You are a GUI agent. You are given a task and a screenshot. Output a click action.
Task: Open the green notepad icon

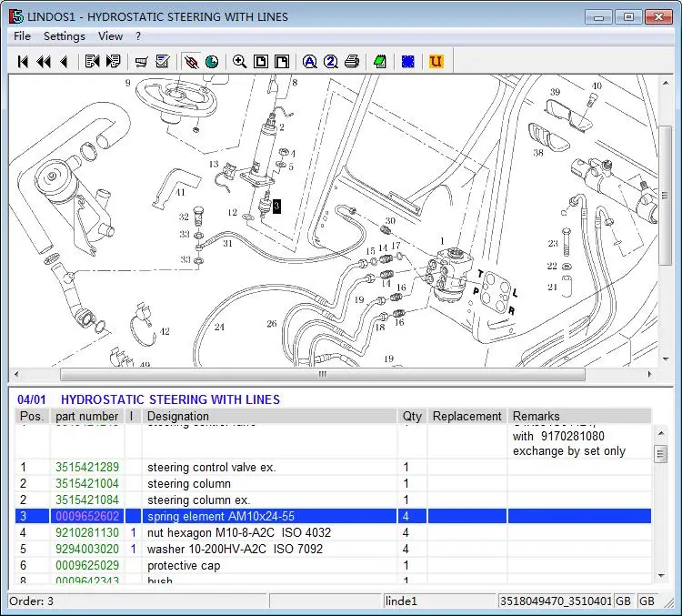tap(380, 62)
